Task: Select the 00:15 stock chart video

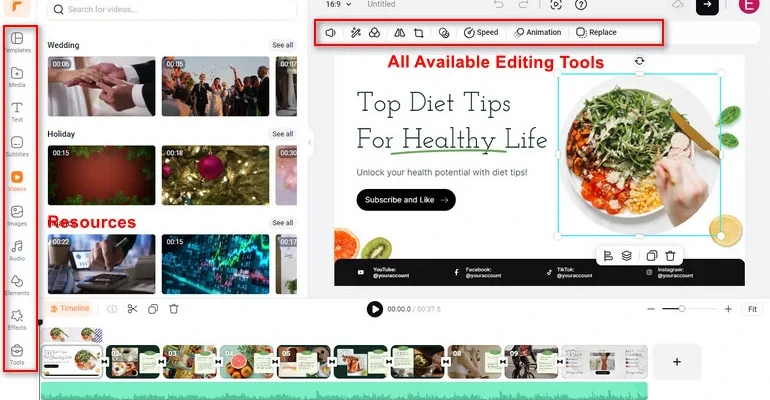Action: 216,264
